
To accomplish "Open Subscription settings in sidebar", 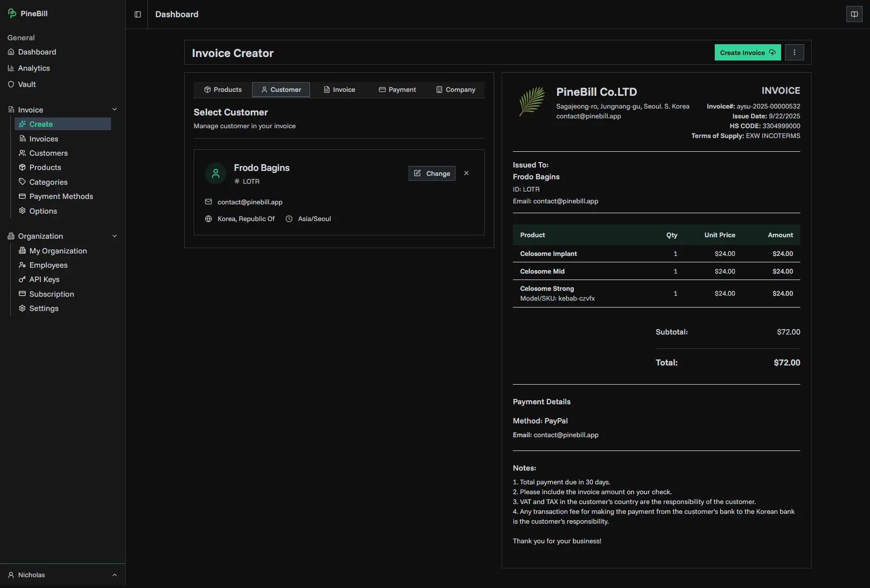I will (x=52, y=294).
